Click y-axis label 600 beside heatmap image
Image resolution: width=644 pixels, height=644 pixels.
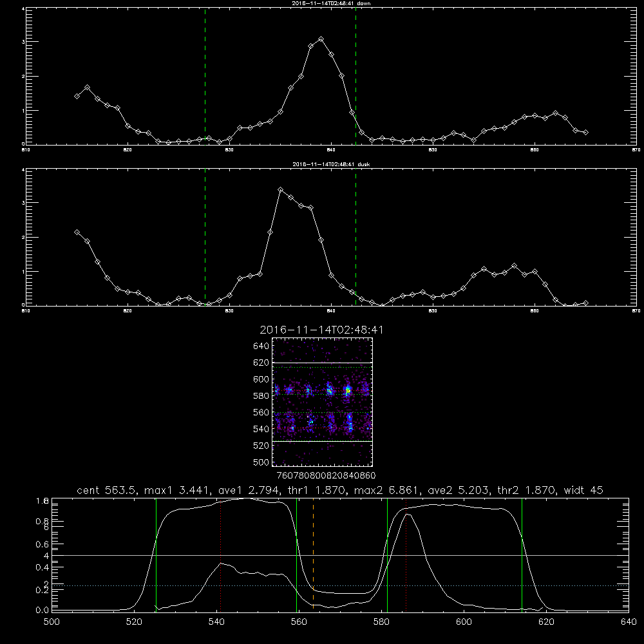pyautogui.click(x=261, y=379)
